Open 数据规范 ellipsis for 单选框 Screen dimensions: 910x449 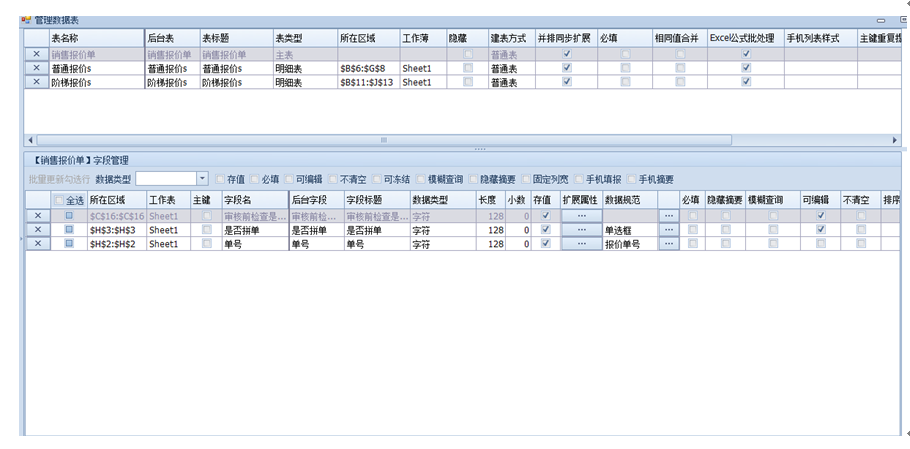pos(668,230)
